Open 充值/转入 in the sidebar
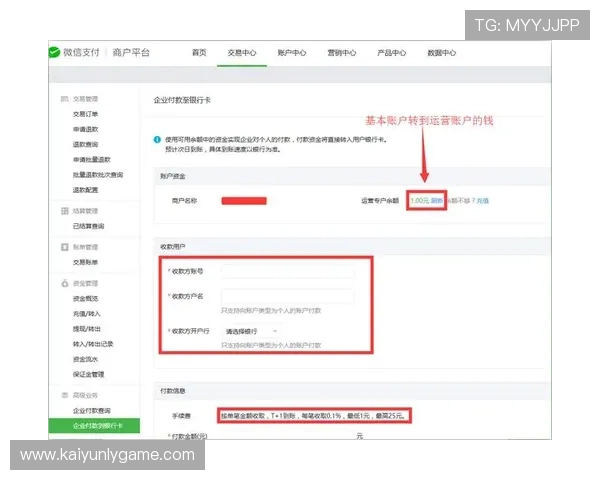This screenshot has width=600, height=480. [86, 314]
